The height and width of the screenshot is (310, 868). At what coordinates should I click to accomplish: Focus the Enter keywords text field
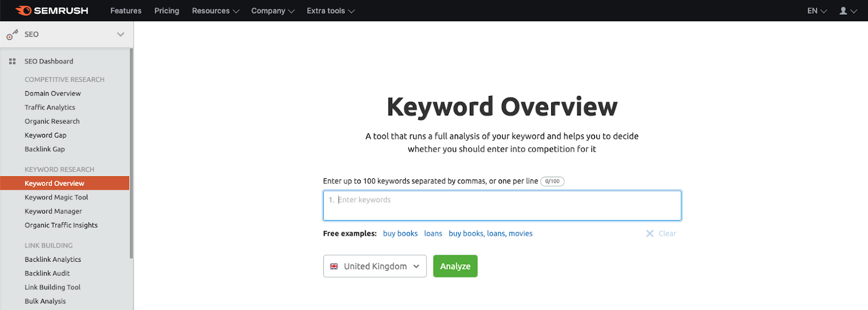tap(502, 205)
